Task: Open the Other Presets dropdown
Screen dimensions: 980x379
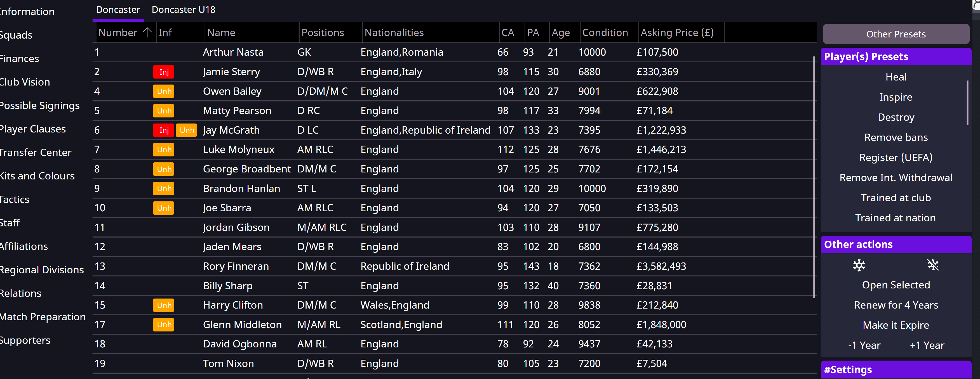Action: point(896,34)
